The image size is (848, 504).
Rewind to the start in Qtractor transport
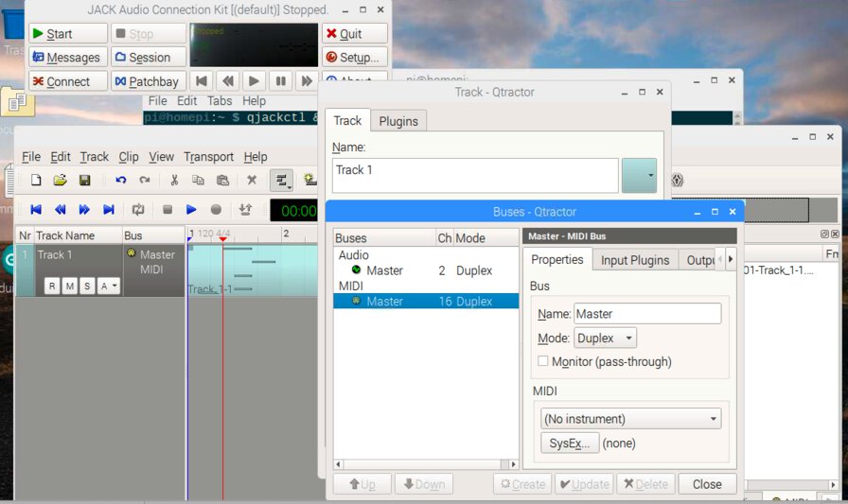coord(36,210)
